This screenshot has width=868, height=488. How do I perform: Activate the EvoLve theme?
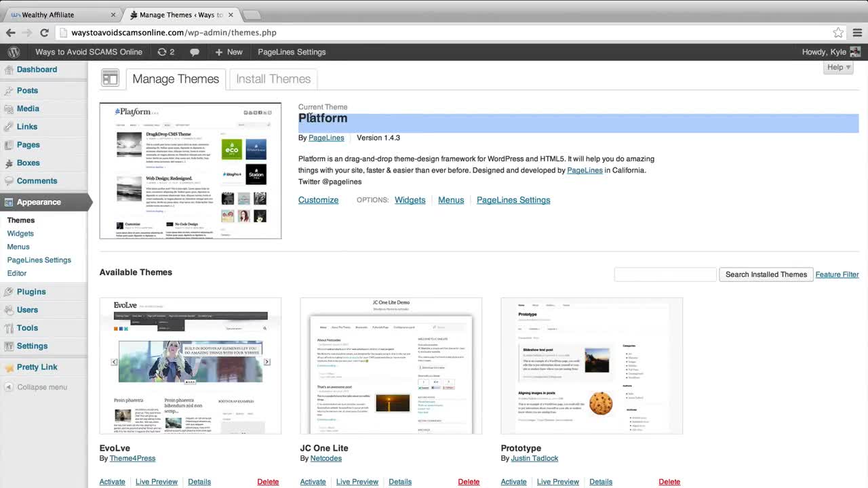(113, 482)
